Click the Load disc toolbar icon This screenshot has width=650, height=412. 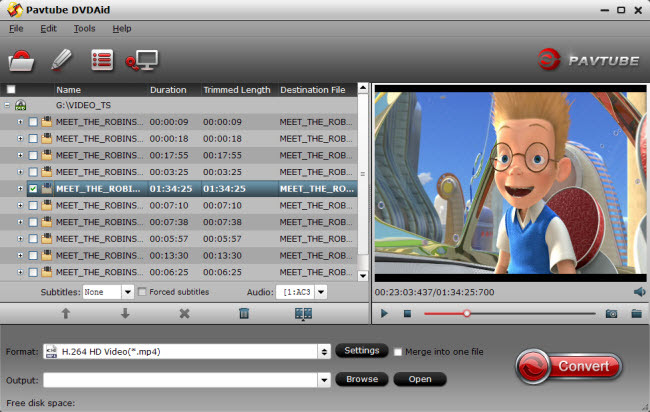click(21, 61)
